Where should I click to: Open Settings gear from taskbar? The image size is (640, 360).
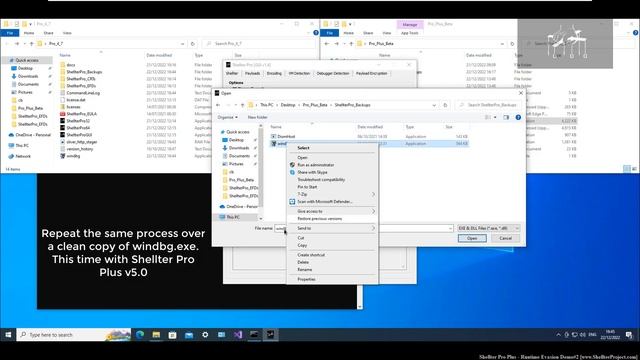[205, 335]
